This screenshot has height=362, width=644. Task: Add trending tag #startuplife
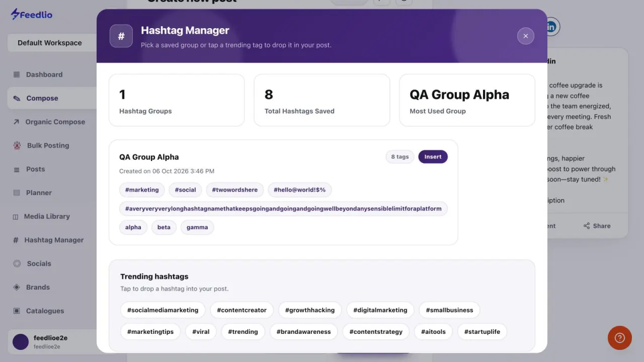(x=482, y=332)
